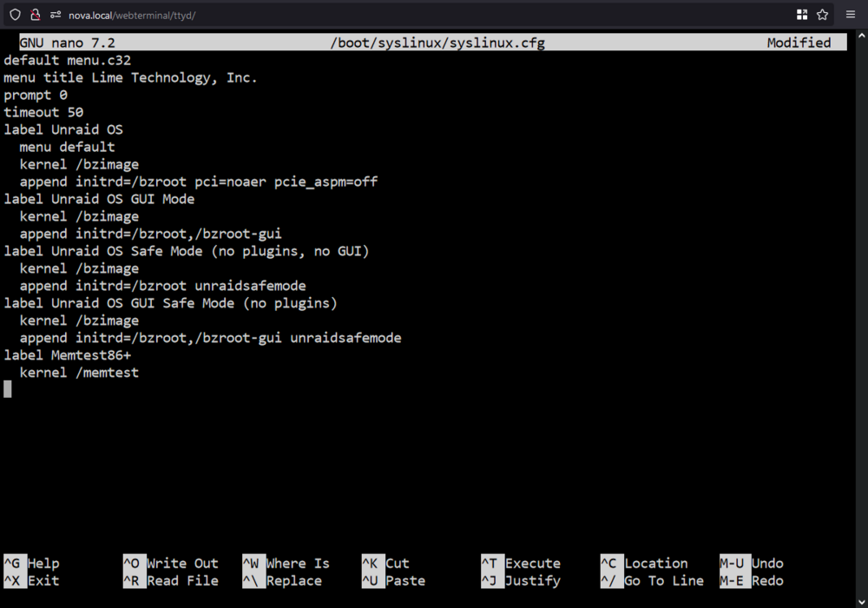Click the Safe Mode (no plugins, no GUI) label
The height and width of the screenshot is (608, 868).
coord(187,251)
